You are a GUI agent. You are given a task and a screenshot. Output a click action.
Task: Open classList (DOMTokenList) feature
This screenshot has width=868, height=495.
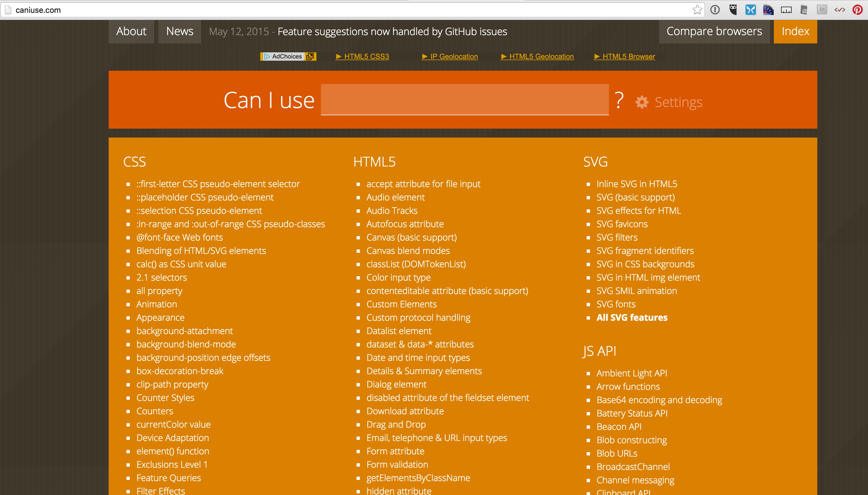416,264
